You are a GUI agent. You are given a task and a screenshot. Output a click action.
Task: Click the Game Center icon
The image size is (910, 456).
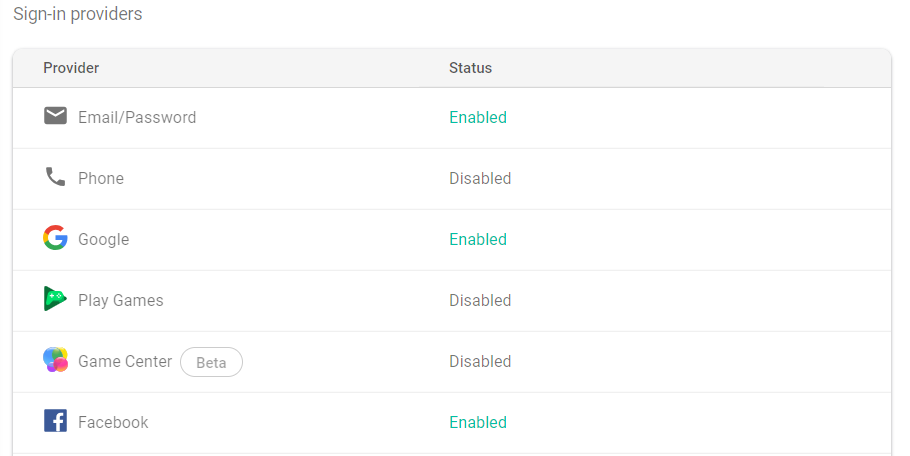[55, 360]
